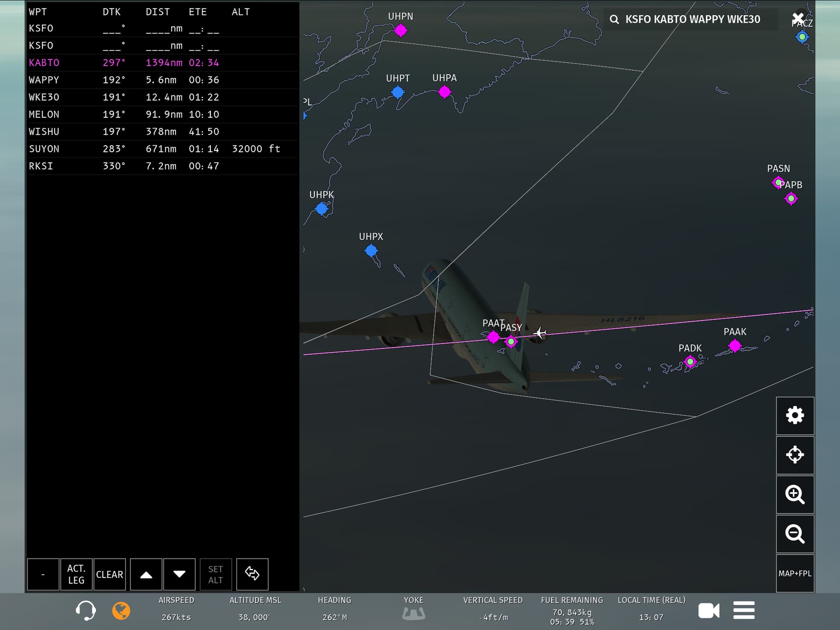Click the minus remove waypoint button
The height and width of the screenshot is (630, 840).
point(43,574)
